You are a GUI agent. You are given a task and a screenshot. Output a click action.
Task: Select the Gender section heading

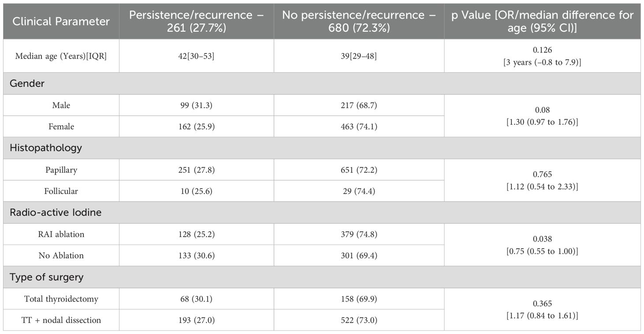coord(27,83)
